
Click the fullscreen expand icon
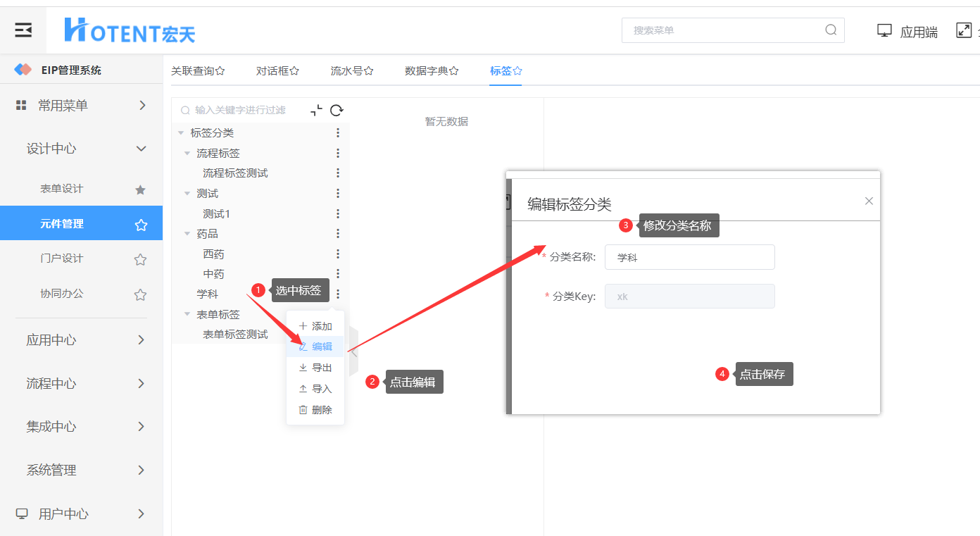964,30
